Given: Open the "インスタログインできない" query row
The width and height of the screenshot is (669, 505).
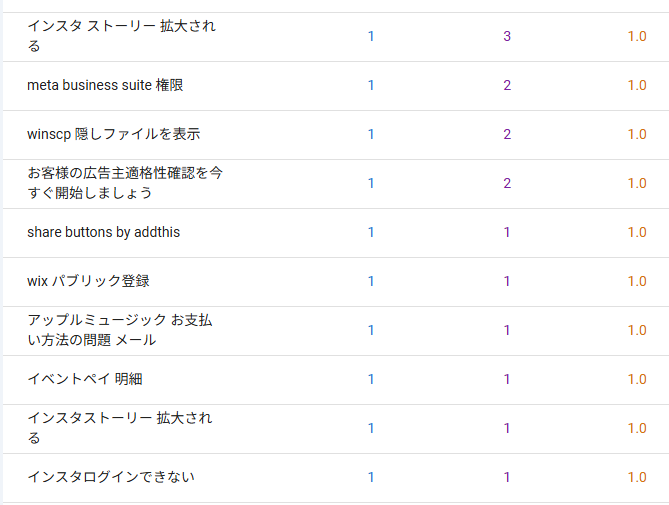Looking at the screenshot, I should coord(111,478).
